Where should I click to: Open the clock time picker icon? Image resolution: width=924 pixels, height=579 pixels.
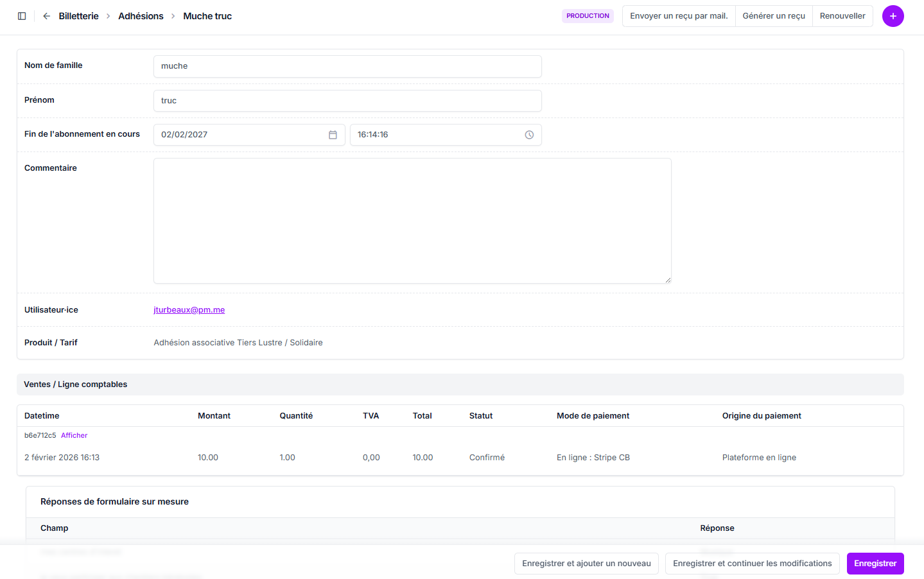click(x=529, y=135)
